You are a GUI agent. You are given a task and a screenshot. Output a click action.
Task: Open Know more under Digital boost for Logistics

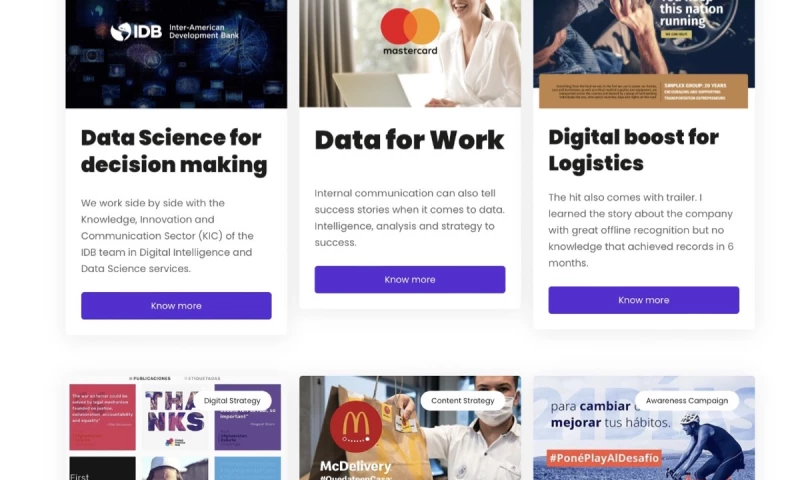point(643,300)
